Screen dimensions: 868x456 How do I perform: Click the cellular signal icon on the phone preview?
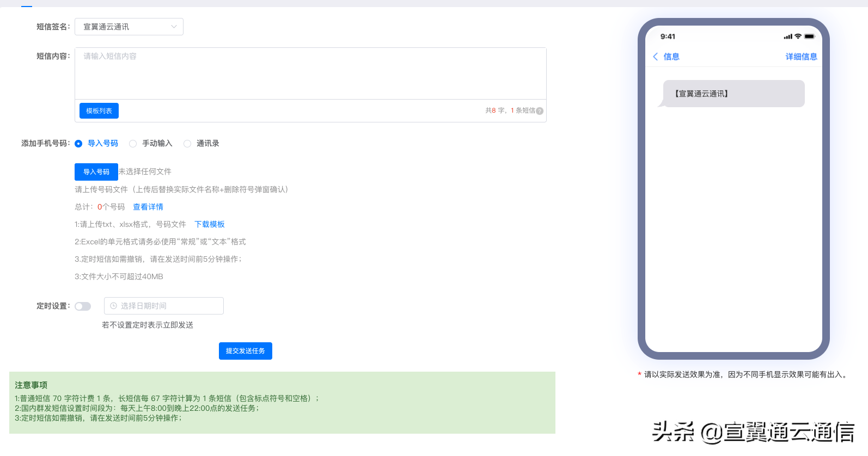[x=788, y=36]
